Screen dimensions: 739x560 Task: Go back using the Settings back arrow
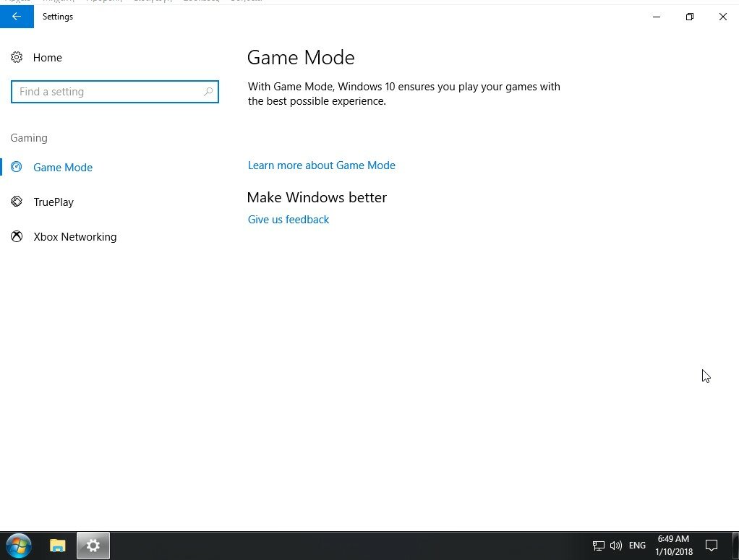[17, 17]
